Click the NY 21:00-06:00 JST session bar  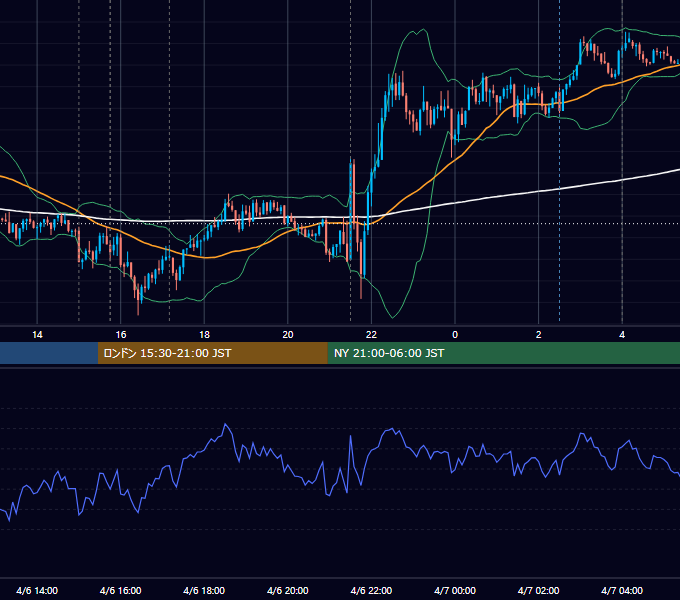pos(503,353)
